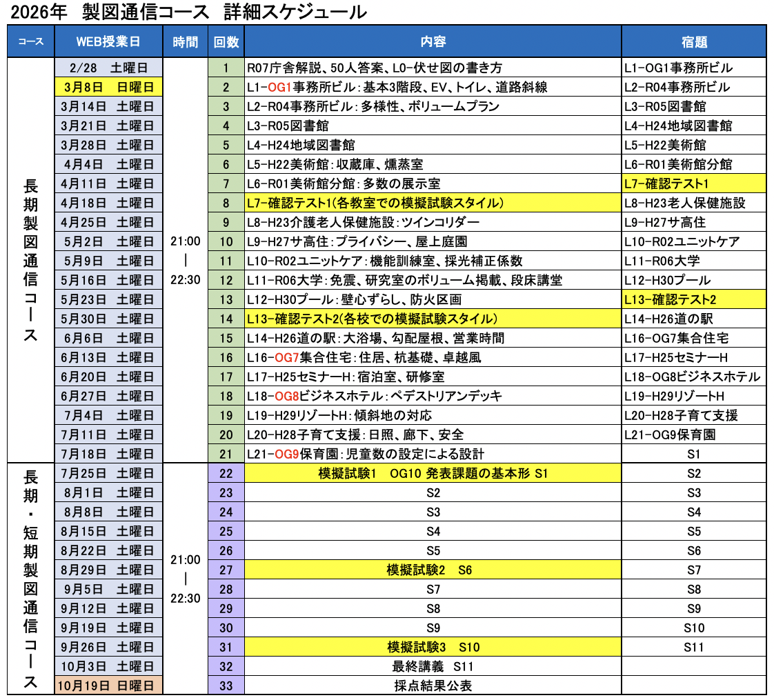This screenshot has width=774, height=700.
Task: Click the 内容 column header
Action: [433, 42]
